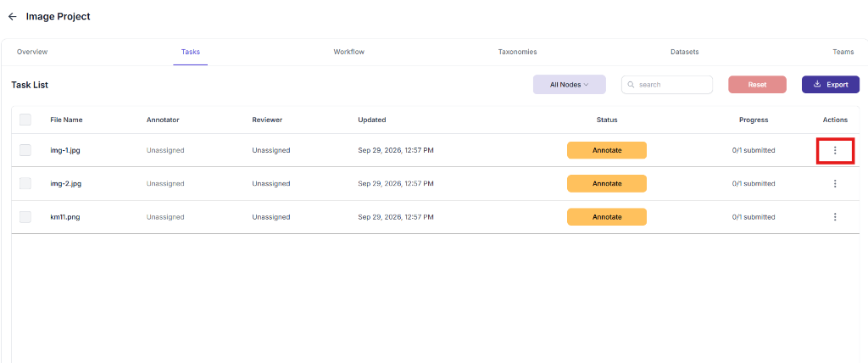Click the Reviewer column header
Viewport: 868px width, 363px height.
click(x=267, y=120)
